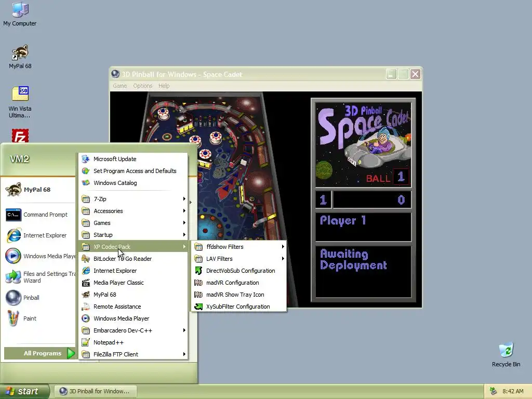
Task: Open the My Computer desktop icon
Action: (20, 14)
